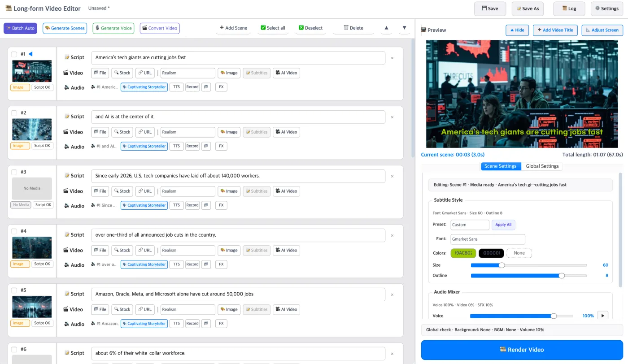Switch to the Global Settings tab
This screenshot has height=364, width=628.
[542, 166]
